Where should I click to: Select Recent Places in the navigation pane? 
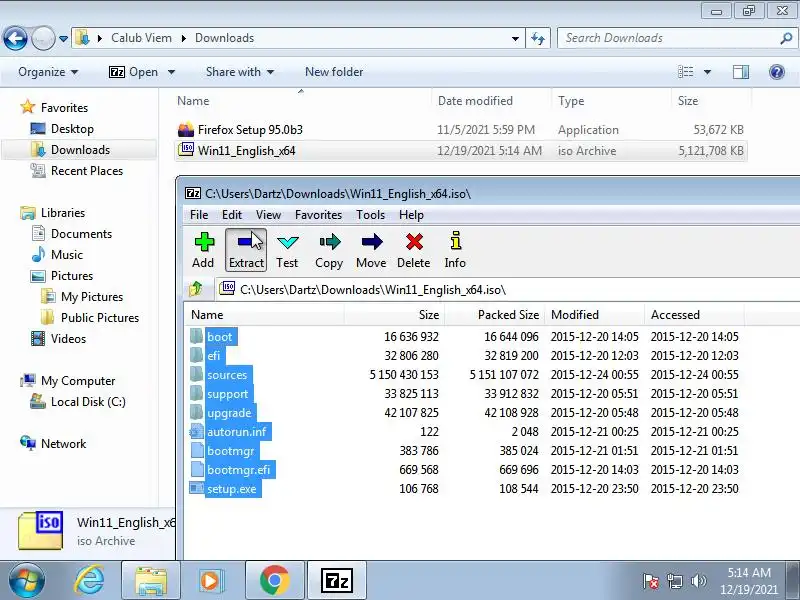(x=87, y=170)
